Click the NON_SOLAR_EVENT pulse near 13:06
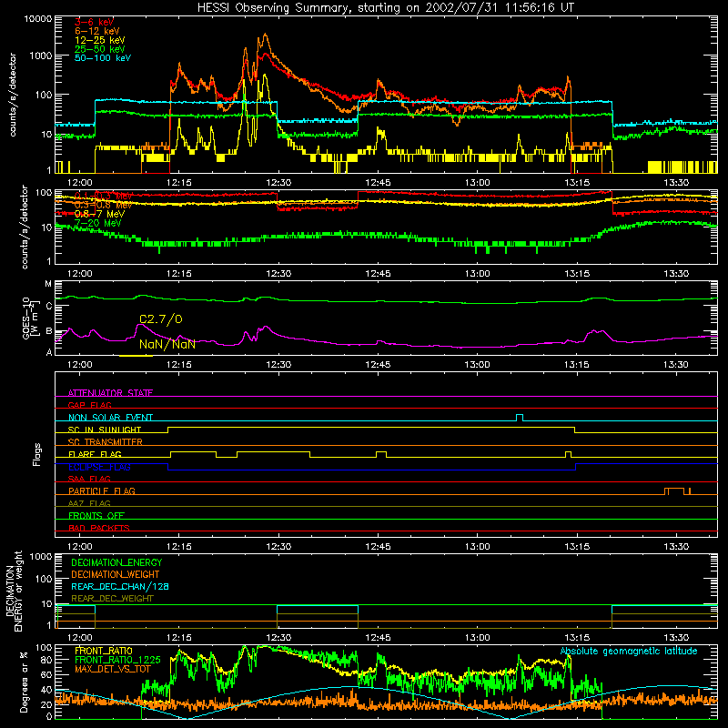The image size is (728, 728). click(x=520, y=418)
